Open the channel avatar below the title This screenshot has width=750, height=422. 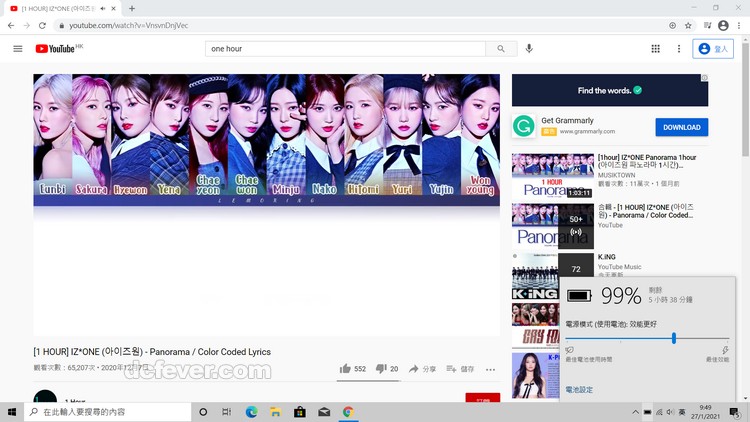[45, 397]
